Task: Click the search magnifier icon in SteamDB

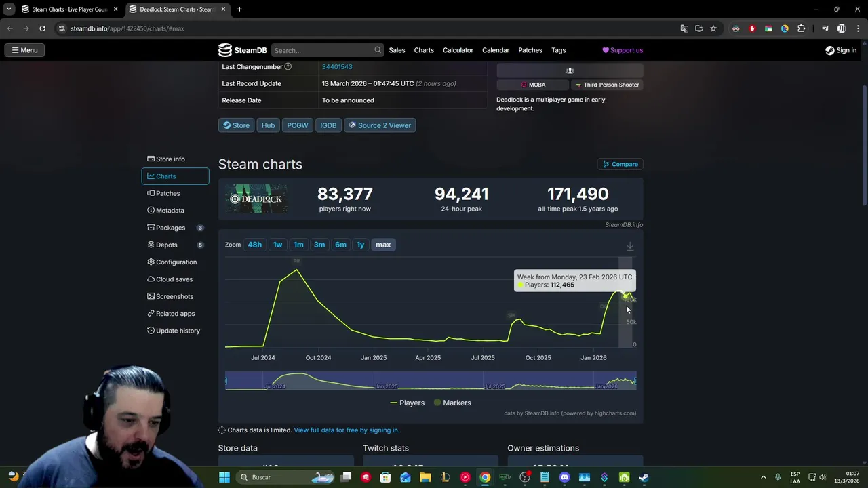Action: point(378,50)
